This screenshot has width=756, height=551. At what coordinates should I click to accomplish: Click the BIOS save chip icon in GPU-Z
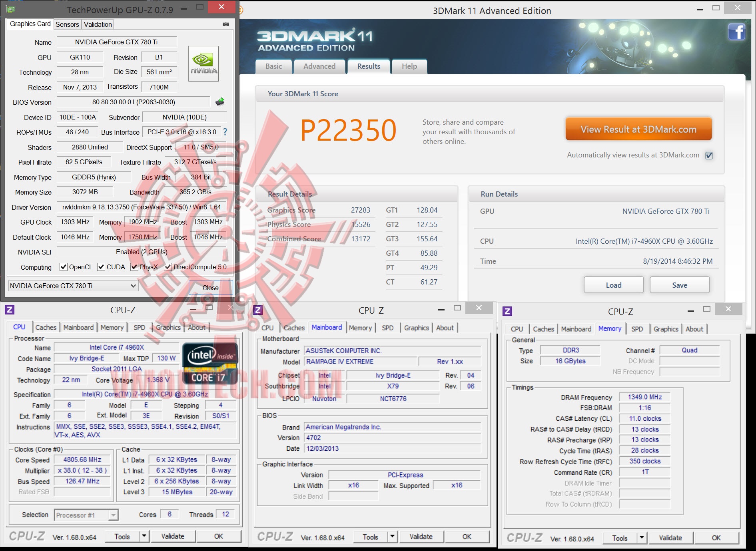tap(220, 102)
